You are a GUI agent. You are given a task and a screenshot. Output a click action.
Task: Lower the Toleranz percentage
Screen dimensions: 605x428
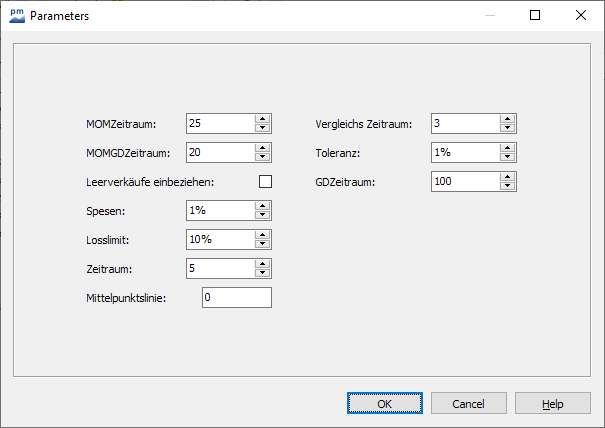(x=507, y=157)
